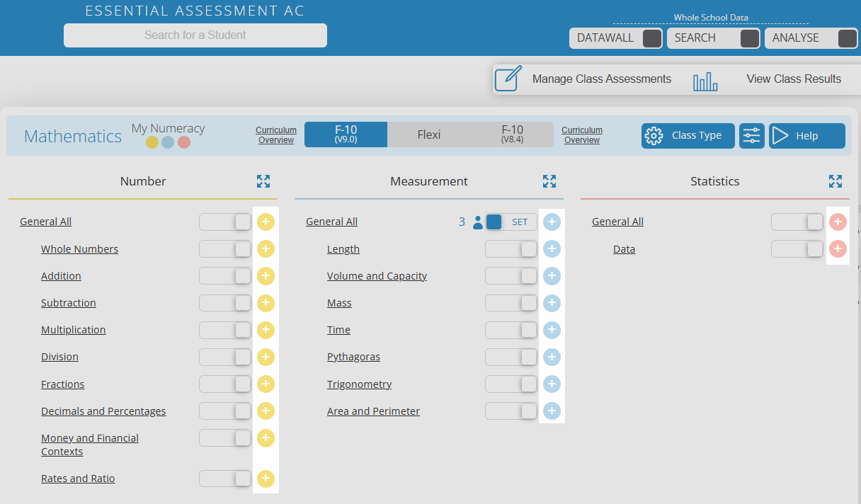861x504 pixels.
Task: Open the Curriculum Overview link beside F-10 V9.0
Action: coord(276,135)
